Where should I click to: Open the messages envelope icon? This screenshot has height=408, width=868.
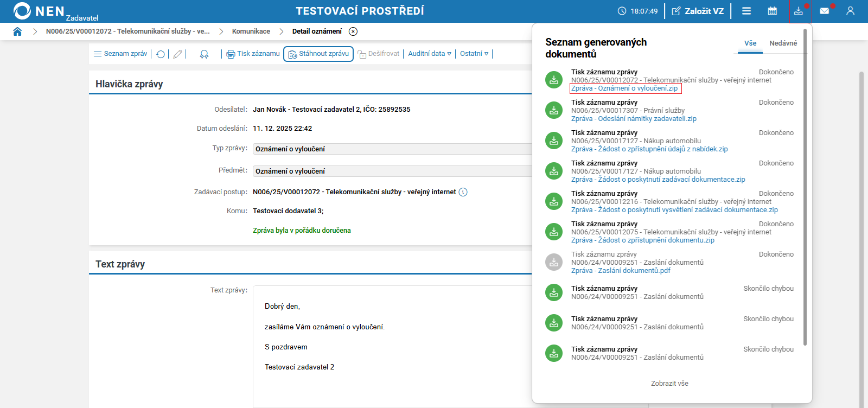pyautogui.click(x=825, y=11)
